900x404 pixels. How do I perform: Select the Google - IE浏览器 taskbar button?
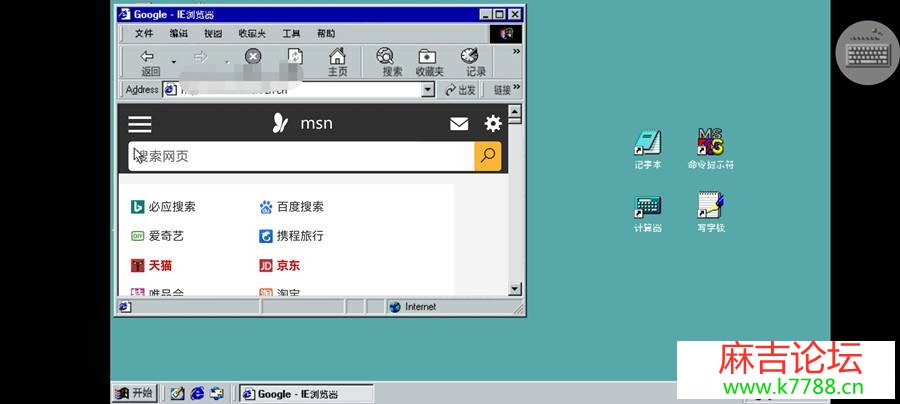coord(307,394)
